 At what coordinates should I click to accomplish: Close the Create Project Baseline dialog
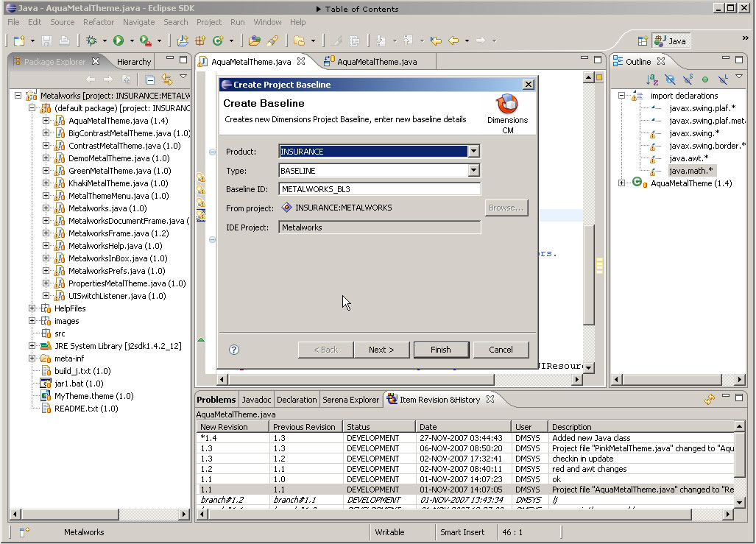[x=529, y=85]
